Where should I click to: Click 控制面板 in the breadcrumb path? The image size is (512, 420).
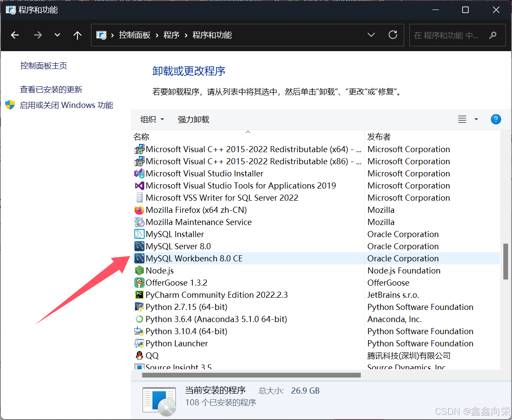[135, 35]
